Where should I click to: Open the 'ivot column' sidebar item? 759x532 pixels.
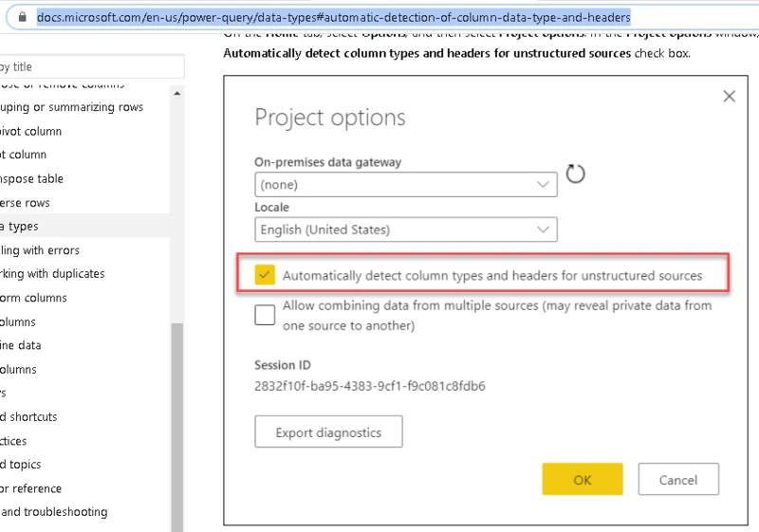[x=30, y=131]
